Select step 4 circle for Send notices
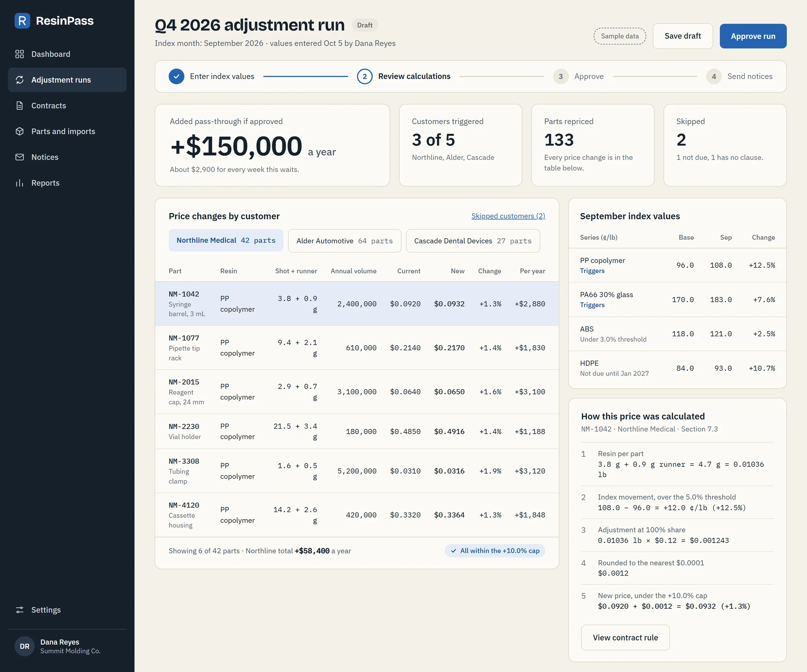Screen dimensions: 807x672 click(713, 76)
